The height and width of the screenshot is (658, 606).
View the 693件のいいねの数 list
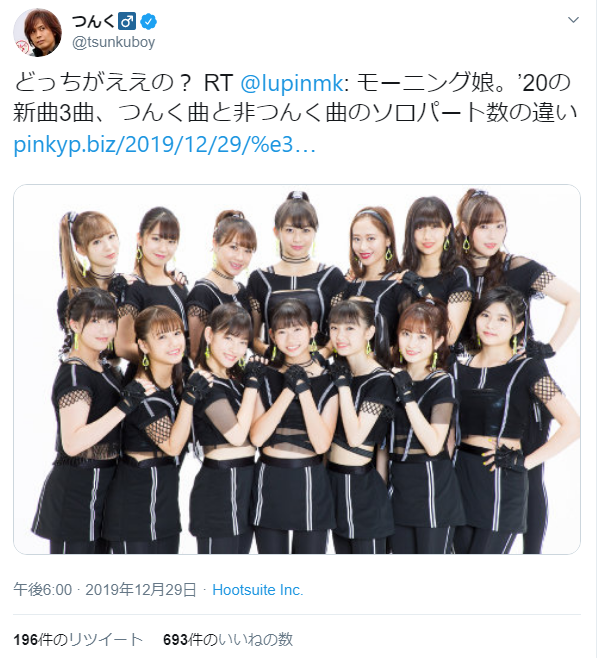(x=228, y=640)
